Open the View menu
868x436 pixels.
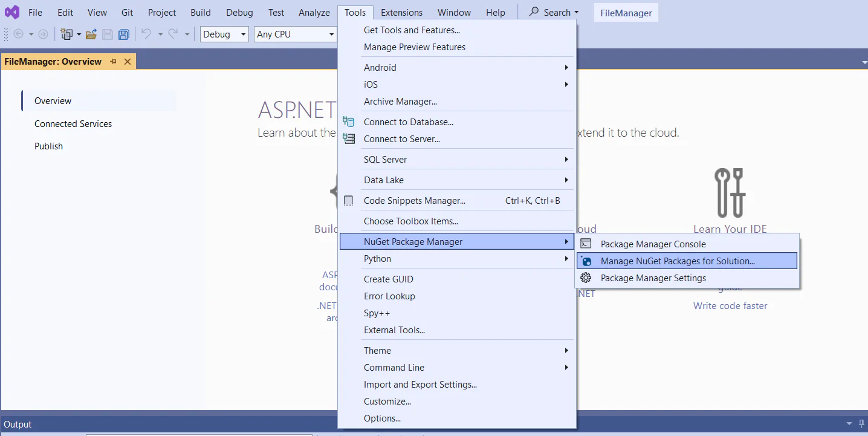pyautogui.click(x=97, y=12)
